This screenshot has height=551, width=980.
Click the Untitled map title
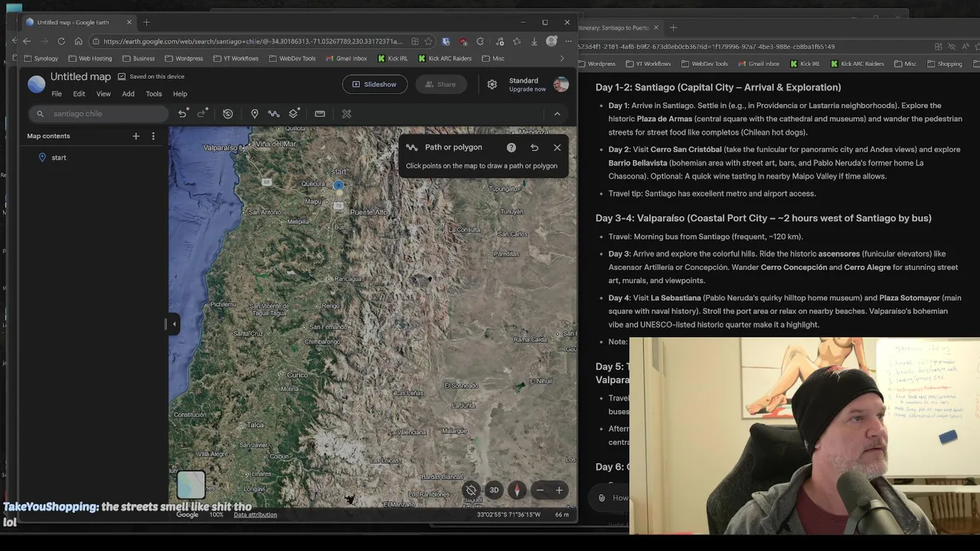point(80,77)
